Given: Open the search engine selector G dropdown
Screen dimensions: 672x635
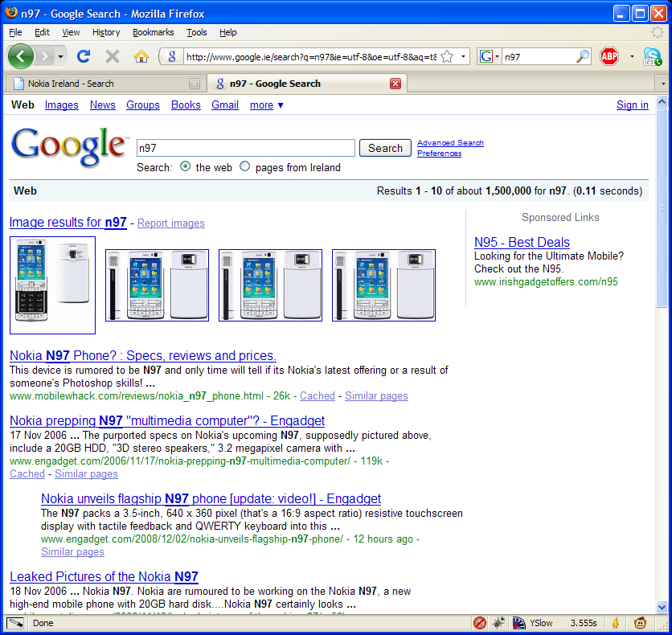Looking at the screenshot, I should pyautogui.click(x=489, y=56).
